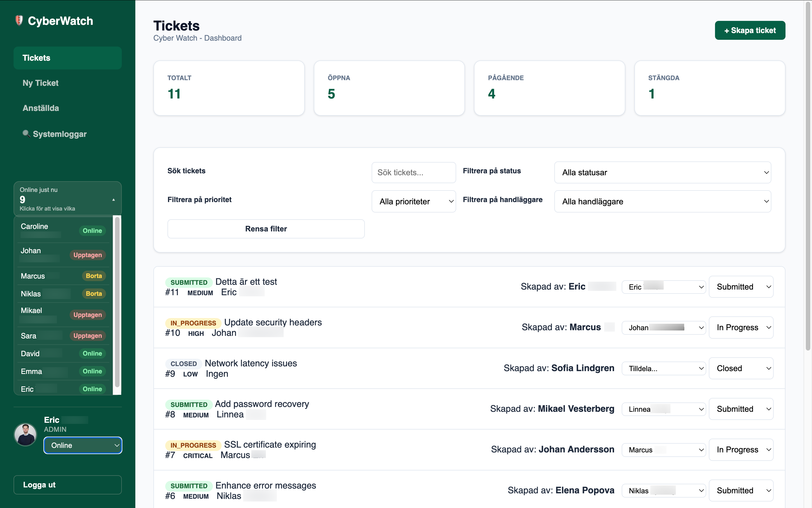Screen dimensions: 812x508
Task: Click ticket title 'Update security headers'
Action: [273, 322]
